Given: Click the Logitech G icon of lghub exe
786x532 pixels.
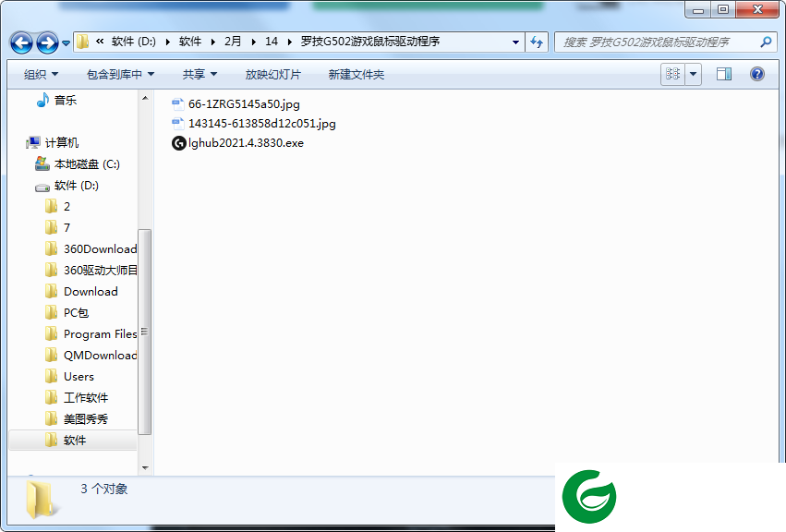Looking at the screenshot, I should tap(179, 143).
